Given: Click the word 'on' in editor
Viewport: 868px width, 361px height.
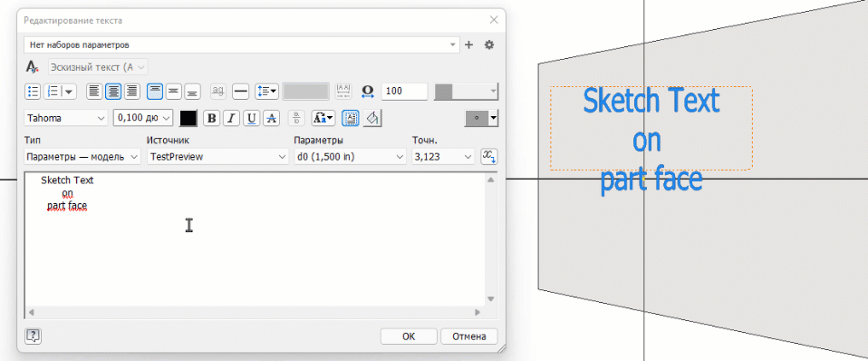Looking at the screenshot, I should tap(68, 193).
